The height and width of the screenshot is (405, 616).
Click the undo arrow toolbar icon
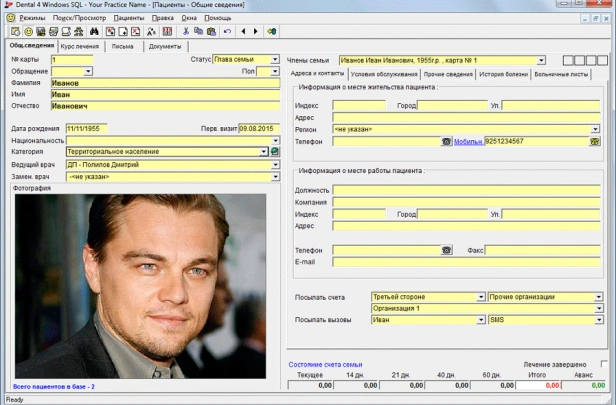click(227, 31)
